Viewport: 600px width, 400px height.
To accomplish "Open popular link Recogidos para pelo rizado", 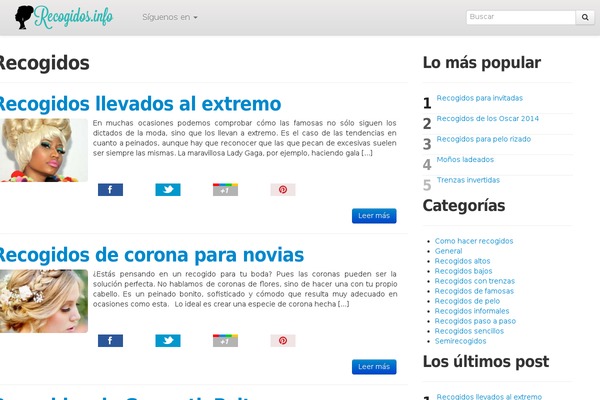I will coord(484,139).
